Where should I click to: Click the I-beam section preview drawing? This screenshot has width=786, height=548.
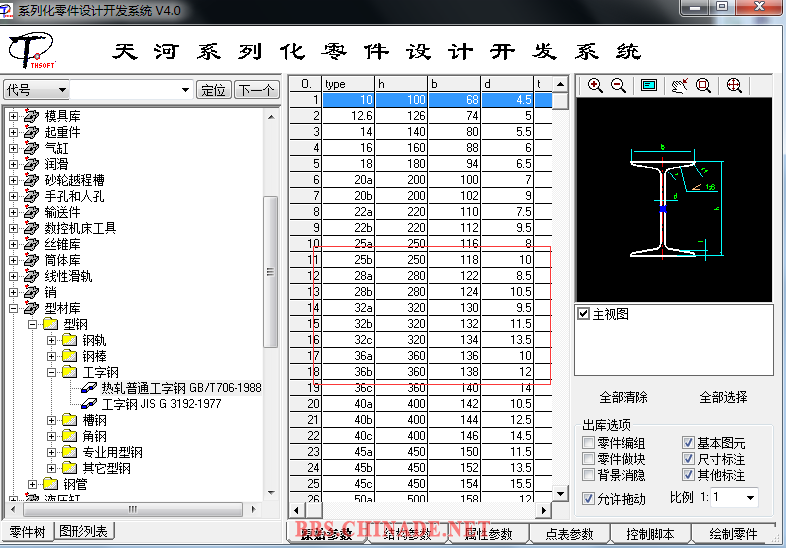pyautogui.click(x=676, y=202)
